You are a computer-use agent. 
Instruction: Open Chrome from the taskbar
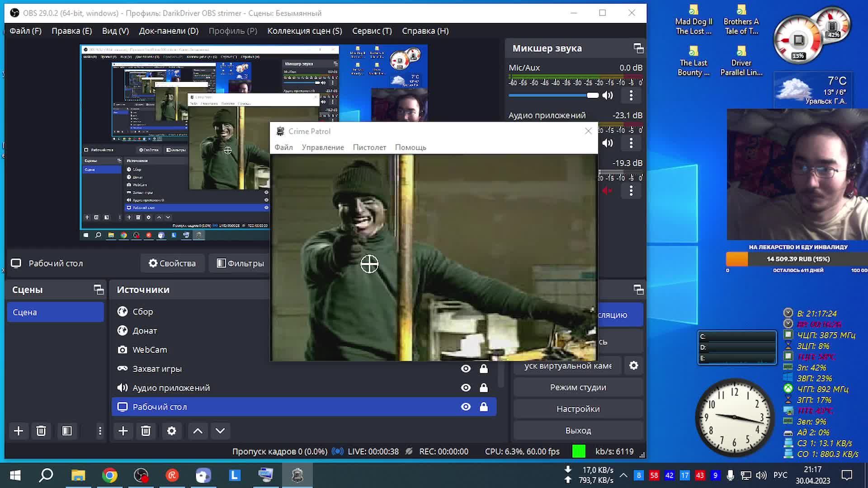tap(109, 475)
